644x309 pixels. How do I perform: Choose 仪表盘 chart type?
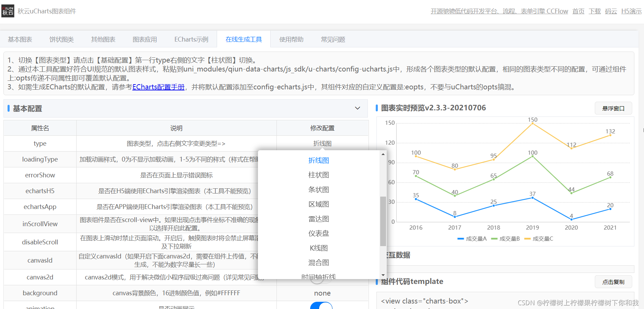coord(318,233)
